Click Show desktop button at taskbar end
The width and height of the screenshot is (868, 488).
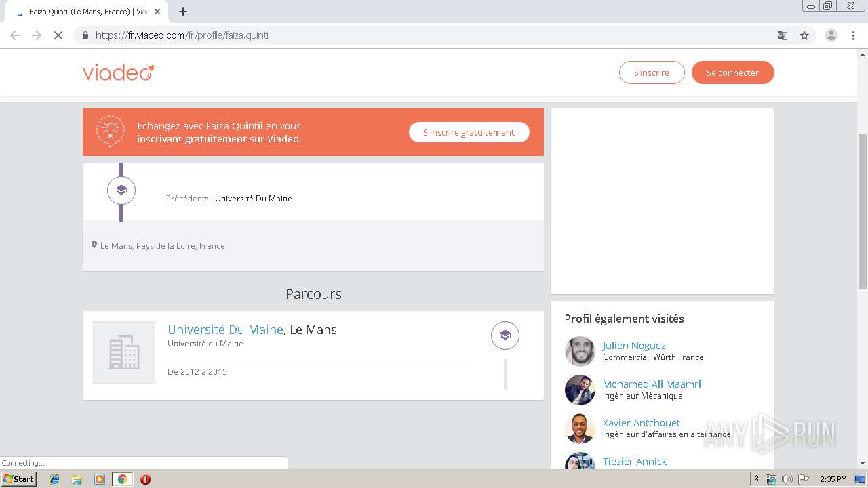coord(861,479)
